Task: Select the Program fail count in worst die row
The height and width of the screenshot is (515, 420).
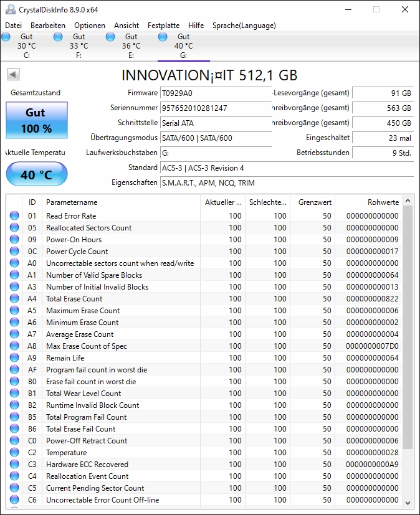Action: coord(204,369)
